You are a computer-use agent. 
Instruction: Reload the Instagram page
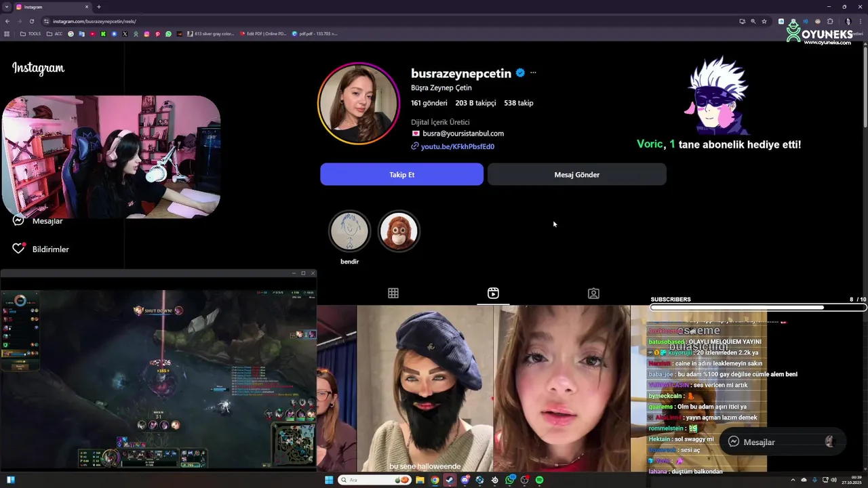[32, 21]
